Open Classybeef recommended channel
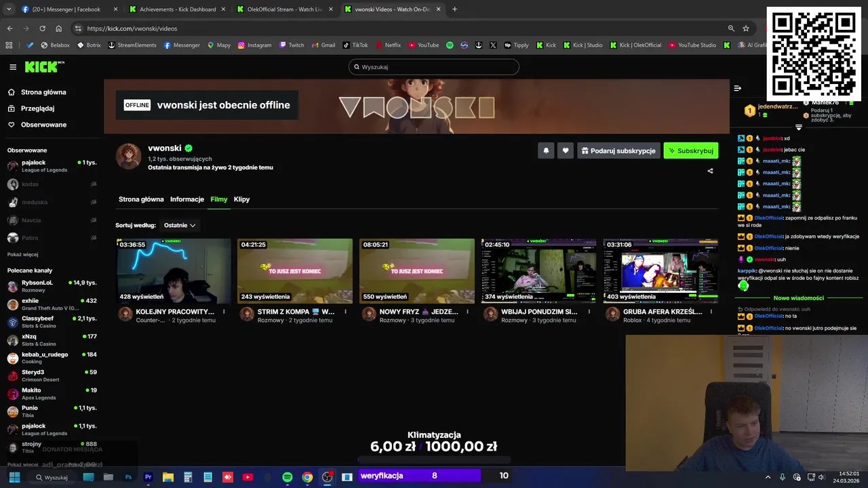The image size is (868, 488). (x=52, y=322)
